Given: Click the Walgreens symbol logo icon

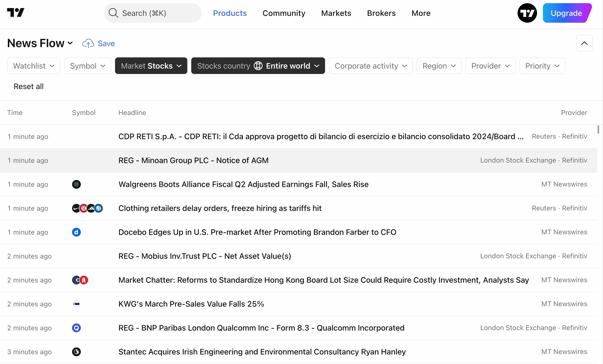Looking at the screenshot, I should tap(76, 184).
